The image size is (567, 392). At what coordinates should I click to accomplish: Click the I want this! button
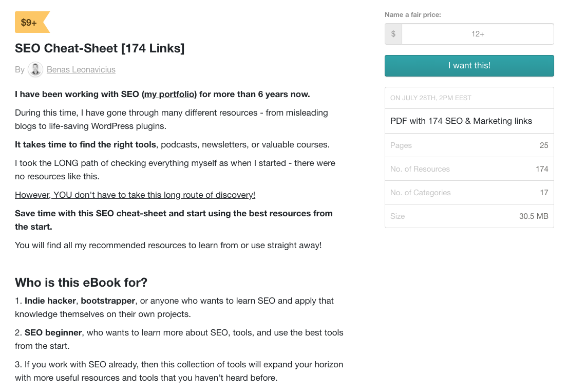(x=469, y=66)
